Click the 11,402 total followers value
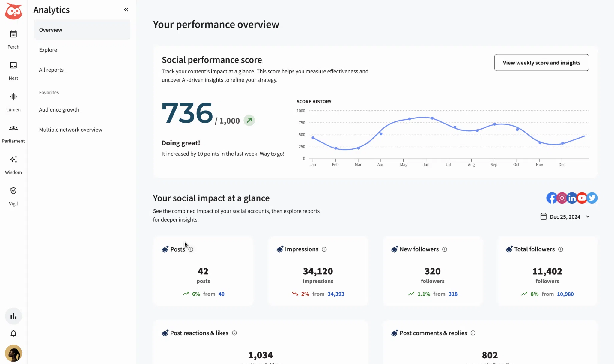614x364 pixels. pyautogui.click(x=547, y=271)
